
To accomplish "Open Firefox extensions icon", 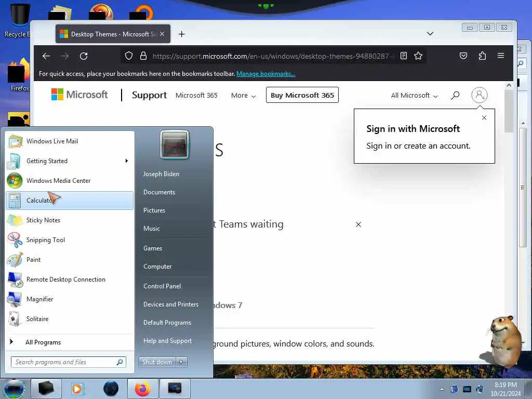I will pyautogui.click(x=482, y=56).
